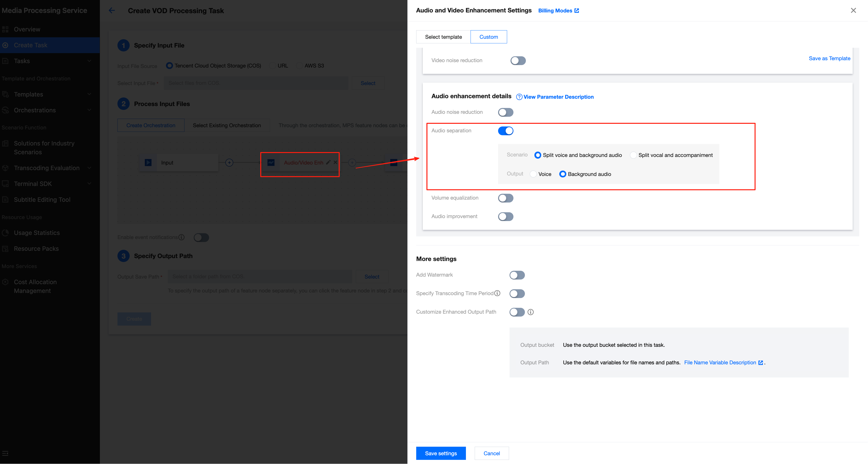Click the plus connector after the Input node
868x464 pixels.
229,163
